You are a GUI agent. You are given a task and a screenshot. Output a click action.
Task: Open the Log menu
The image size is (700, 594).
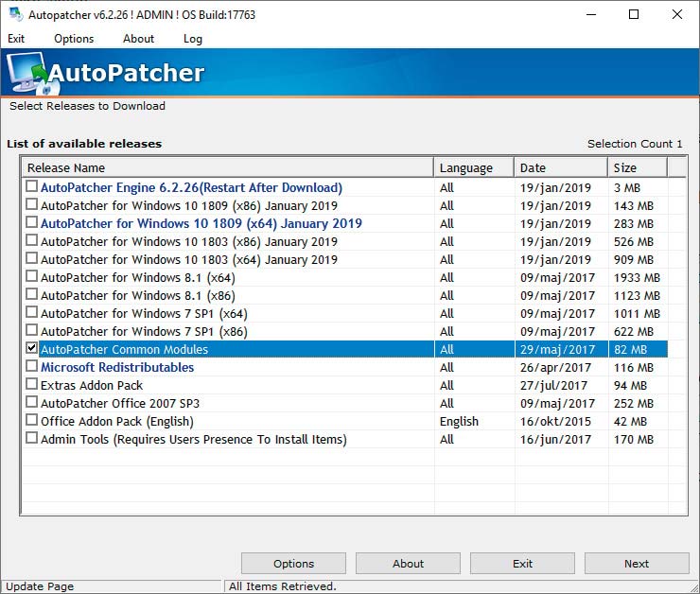[x=192, y=39]
